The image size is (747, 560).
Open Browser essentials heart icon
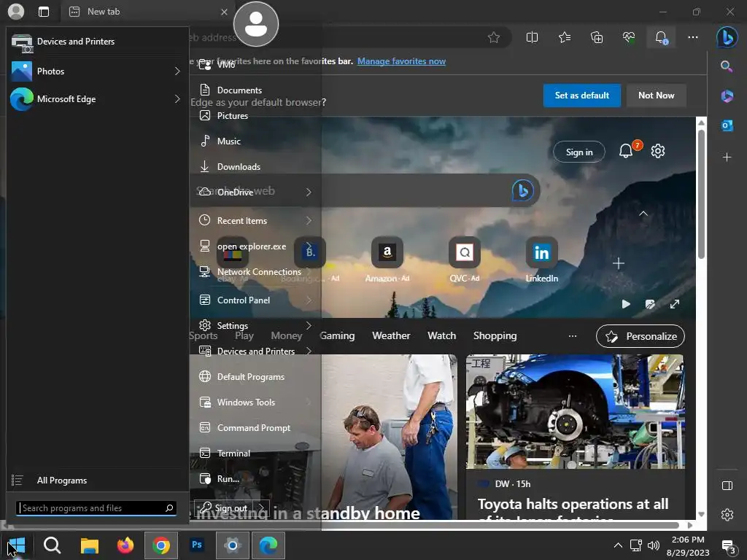[629, 37]
